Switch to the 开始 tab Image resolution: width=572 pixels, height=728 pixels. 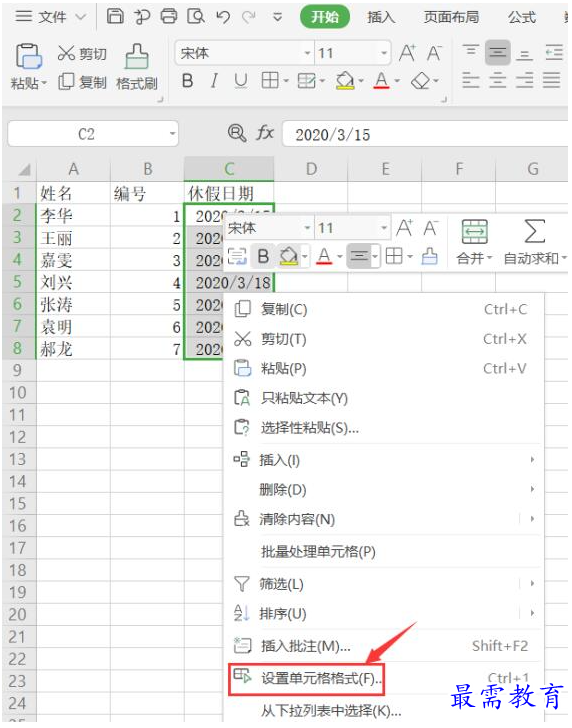[x=325, y=17]
